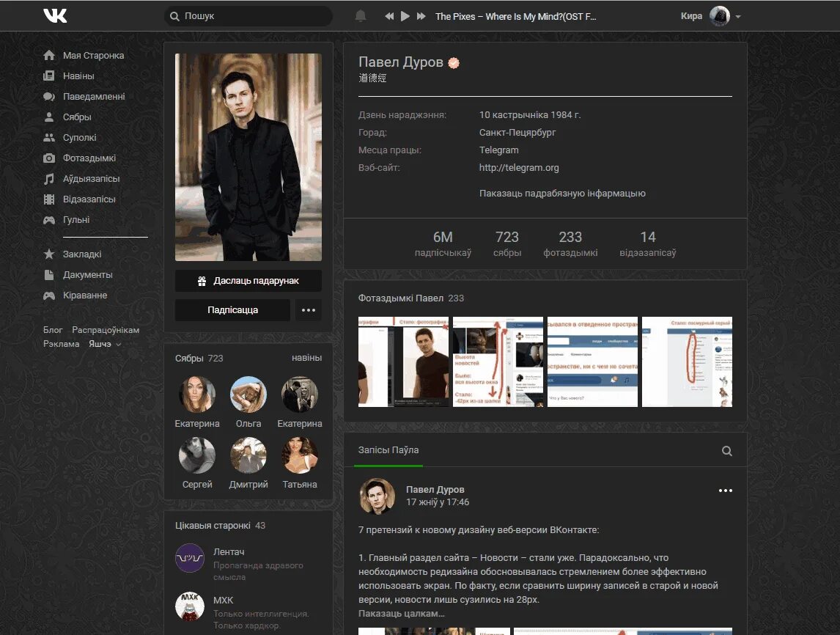840x635 pixels.
Task: Open friend Татьяна's avatar
Action: click(300, 455)
